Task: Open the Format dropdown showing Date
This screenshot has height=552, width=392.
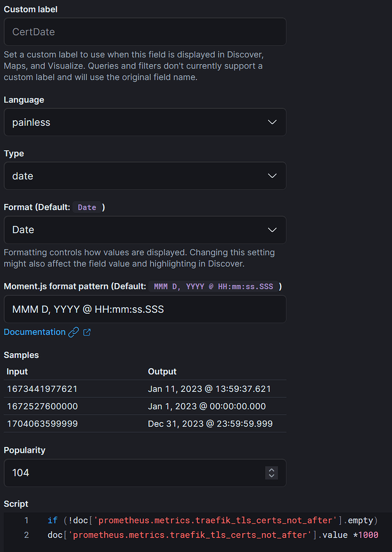Action: pos(145,230)
